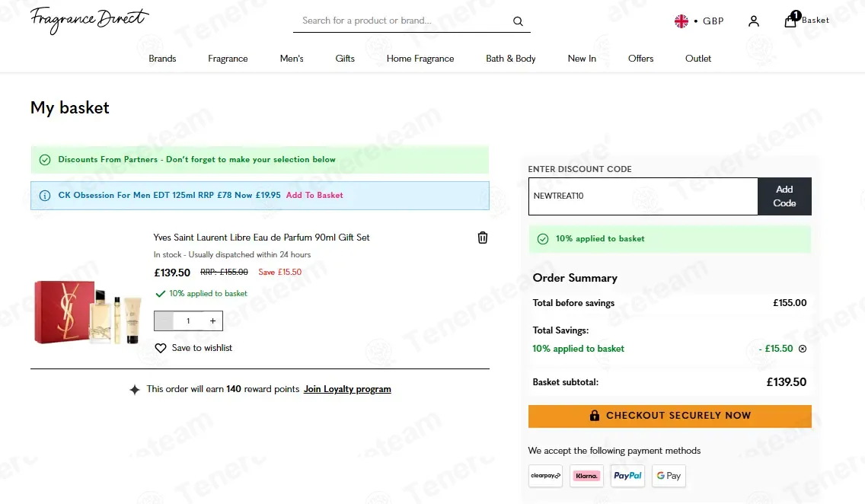
Task: Click the discount code input field
Action: 643,196
